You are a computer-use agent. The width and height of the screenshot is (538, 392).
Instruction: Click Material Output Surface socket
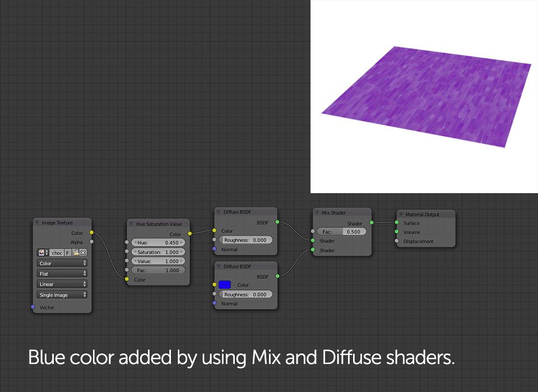click(397, 222)
